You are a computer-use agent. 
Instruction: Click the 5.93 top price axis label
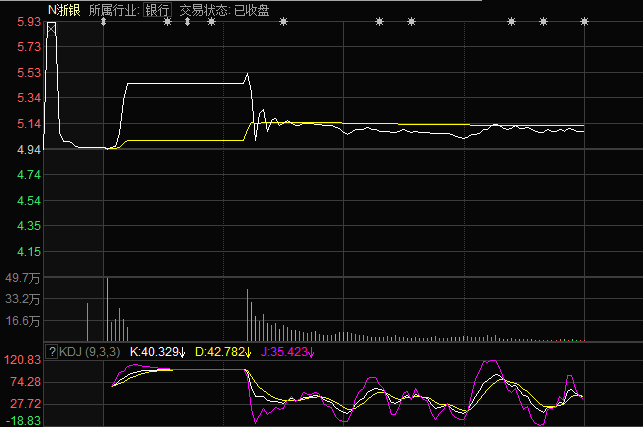[x=27, y=21]
